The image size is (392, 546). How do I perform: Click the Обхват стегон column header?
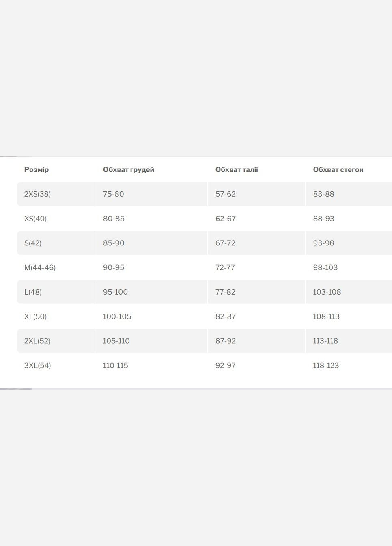[338, 170]
